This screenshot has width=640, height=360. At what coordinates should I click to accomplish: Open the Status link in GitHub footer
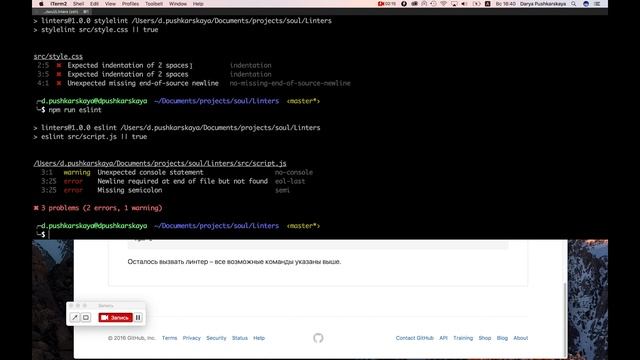pos(240,338)
